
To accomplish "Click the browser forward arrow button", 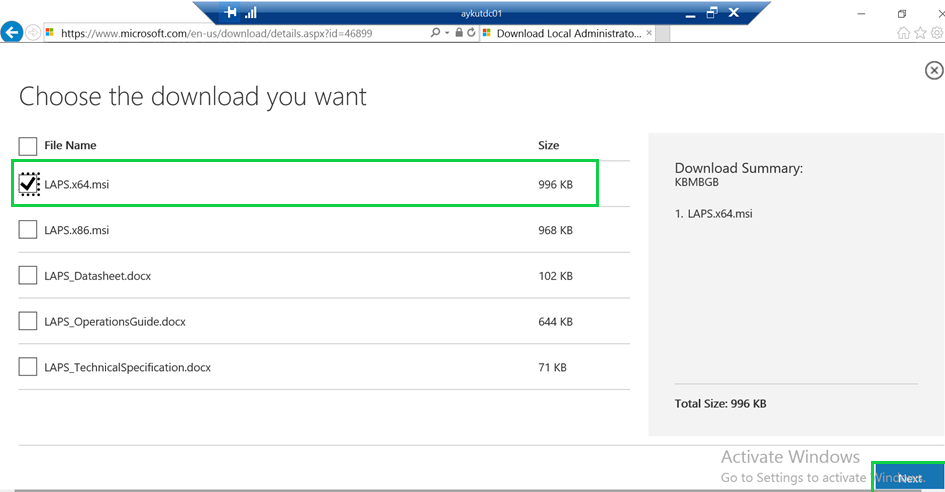I will pos(34,32).
